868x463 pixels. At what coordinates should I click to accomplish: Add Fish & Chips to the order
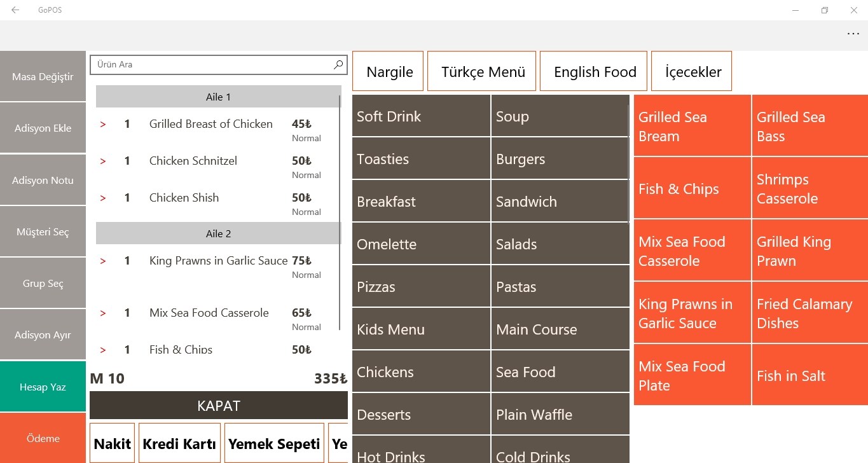pyautogui.click(x=692, y=188)
